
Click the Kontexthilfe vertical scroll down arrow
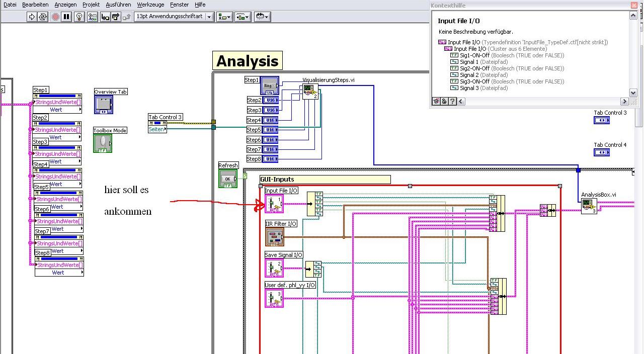(633, 94)
